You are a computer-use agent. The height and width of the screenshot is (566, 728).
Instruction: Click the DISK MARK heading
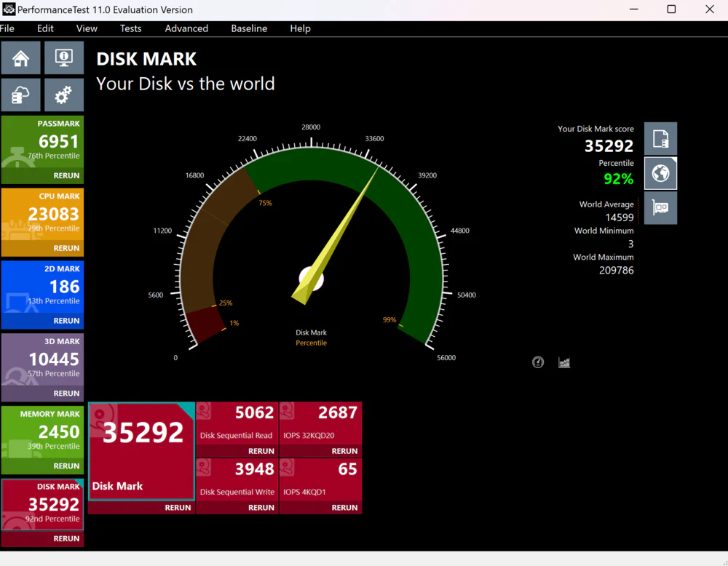tap(146, 59)
